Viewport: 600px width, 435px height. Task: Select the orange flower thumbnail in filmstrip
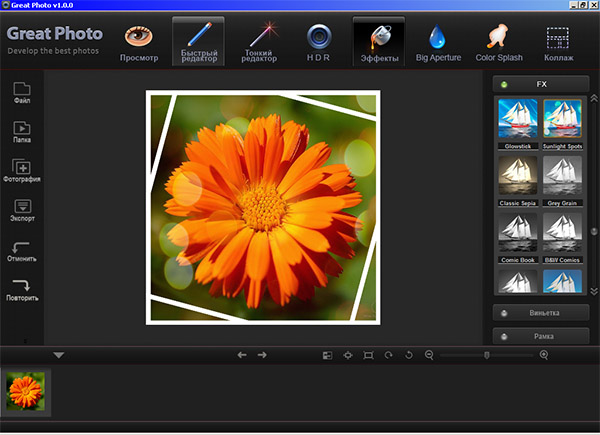[x=24, y=390]
